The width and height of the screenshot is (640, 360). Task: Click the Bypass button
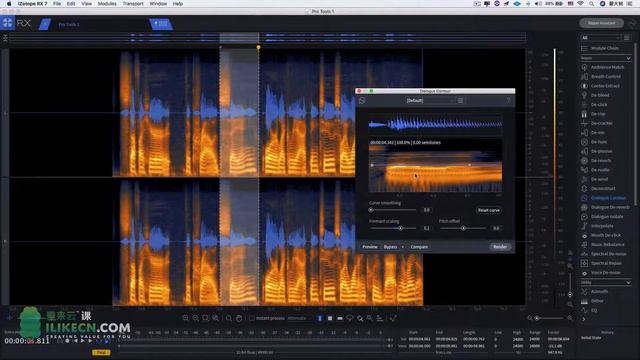pyautogui.click(x=390, y=247)
